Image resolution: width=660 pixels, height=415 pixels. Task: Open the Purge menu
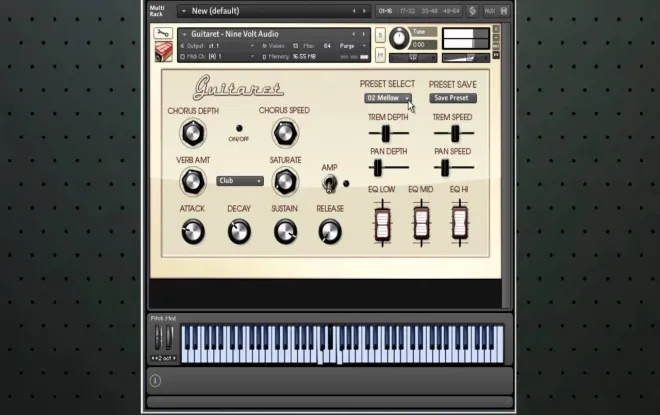coord(353,46)
